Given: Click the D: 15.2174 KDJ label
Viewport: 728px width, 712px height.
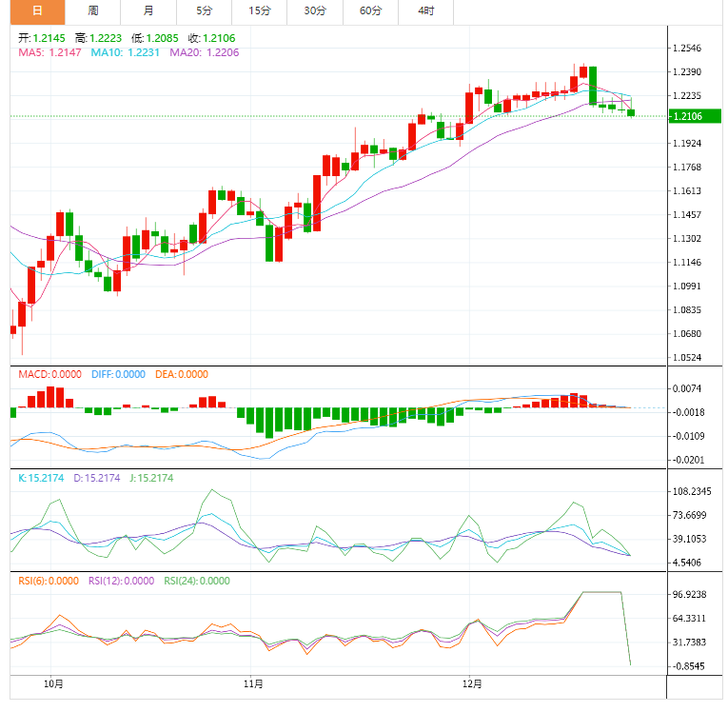Looking at the screenshot, I should pos(96,478).
